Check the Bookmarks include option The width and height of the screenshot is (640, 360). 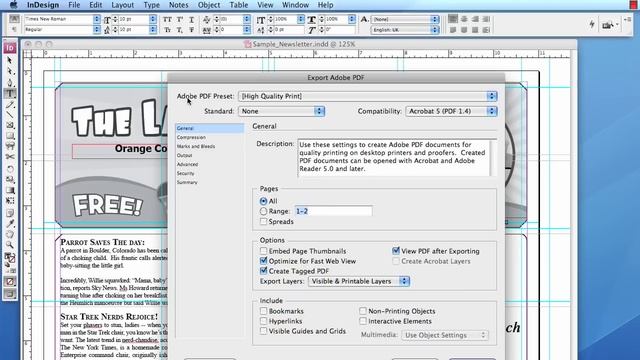tap(263, 311)
